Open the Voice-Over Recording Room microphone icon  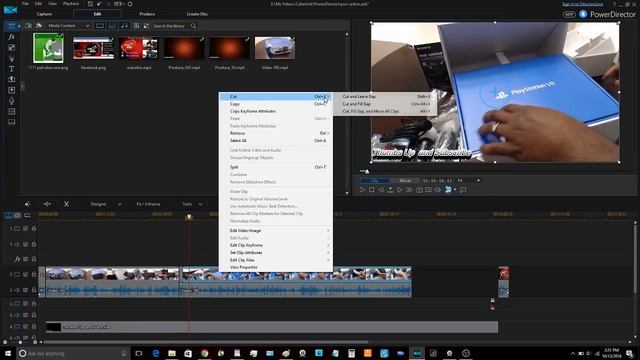11,100
